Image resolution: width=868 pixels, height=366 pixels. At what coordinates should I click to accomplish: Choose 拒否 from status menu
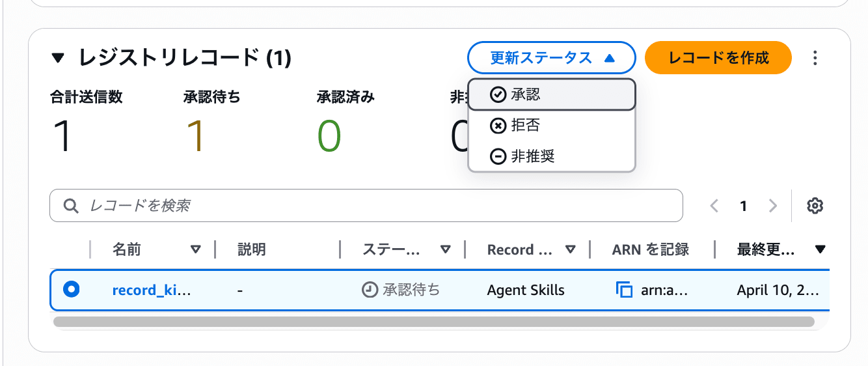[x=551, y=126]
